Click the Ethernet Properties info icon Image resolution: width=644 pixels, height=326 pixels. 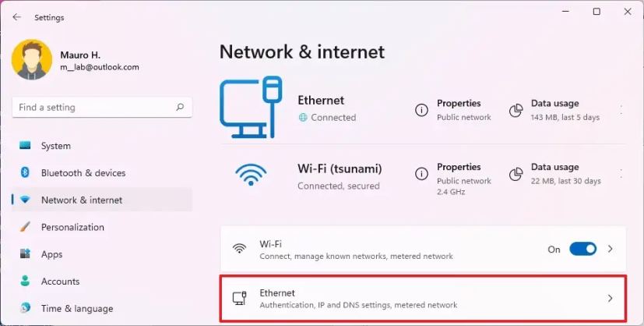point(421,110)
